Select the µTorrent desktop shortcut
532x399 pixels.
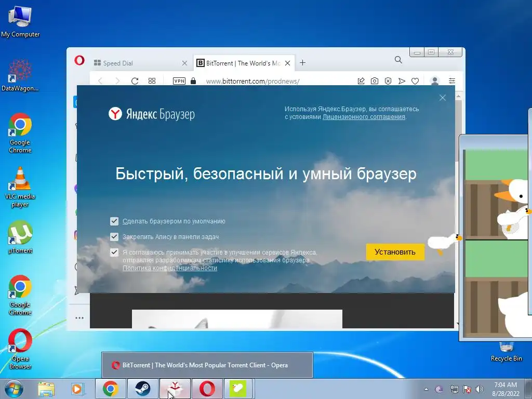[x=20, y=237]
